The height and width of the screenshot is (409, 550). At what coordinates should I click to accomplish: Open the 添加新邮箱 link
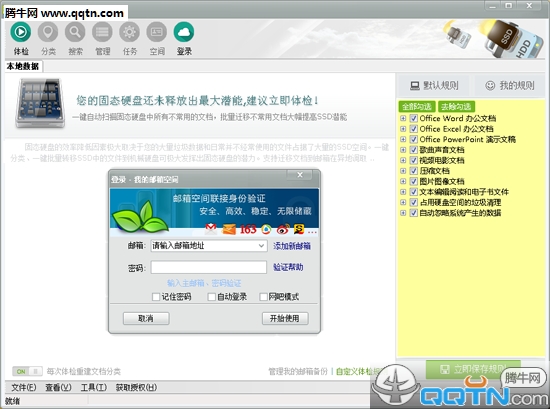point(292,246)
